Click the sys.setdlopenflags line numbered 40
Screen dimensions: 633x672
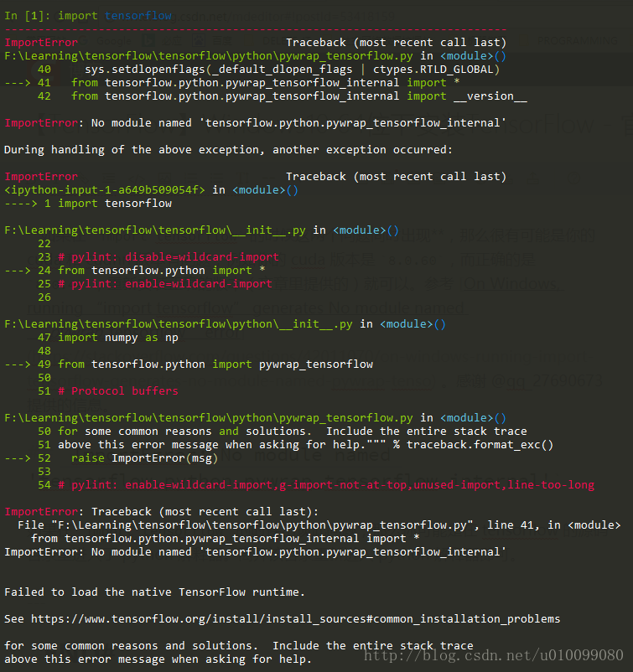click(x=268, y=70)
